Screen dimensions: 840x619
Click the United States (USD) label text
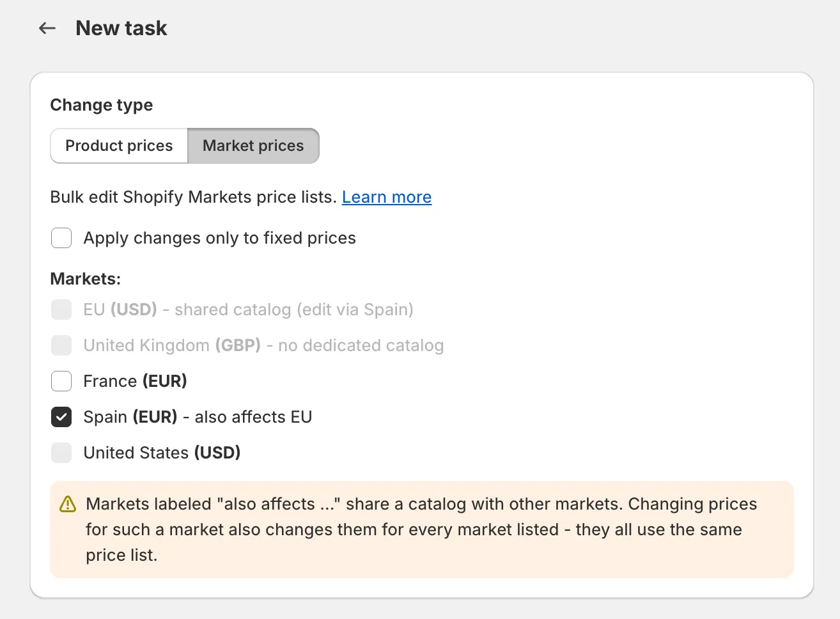point(162,453)
